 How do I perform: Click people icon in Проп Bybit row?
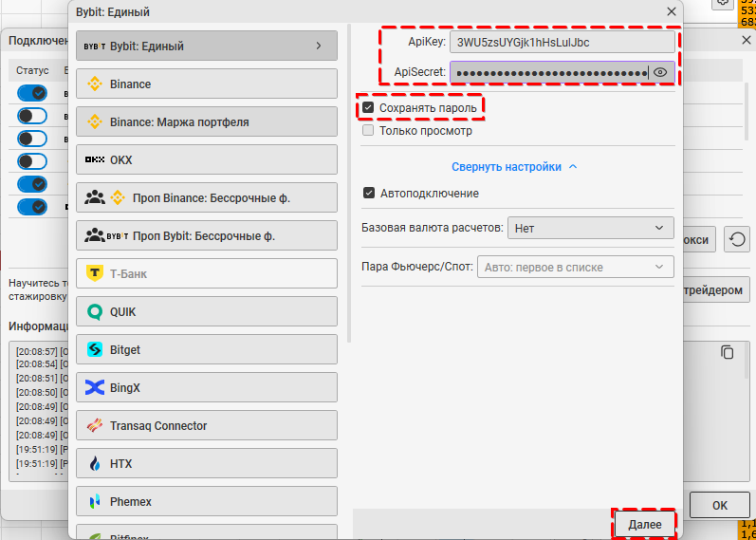[95, 235]
